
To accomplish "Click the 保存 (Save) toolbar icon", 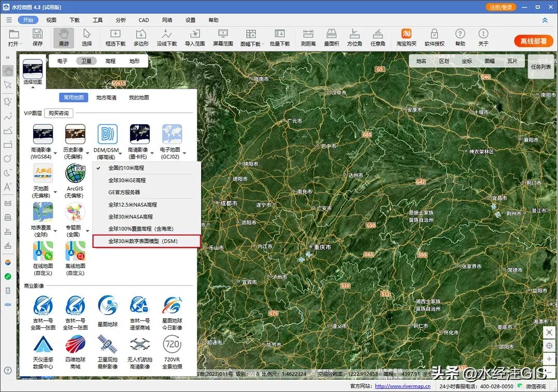I will coord(37,37).
